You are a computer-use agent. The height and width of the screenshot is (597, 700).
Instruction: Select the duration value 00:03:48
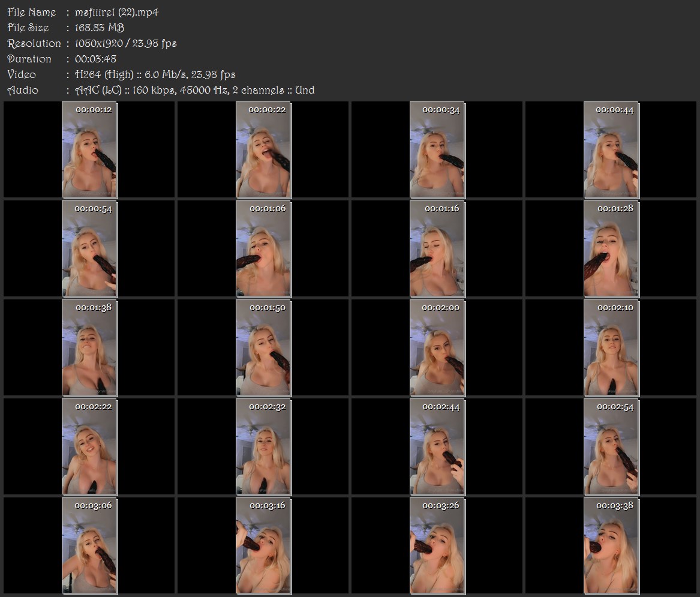tap(95, 59)
